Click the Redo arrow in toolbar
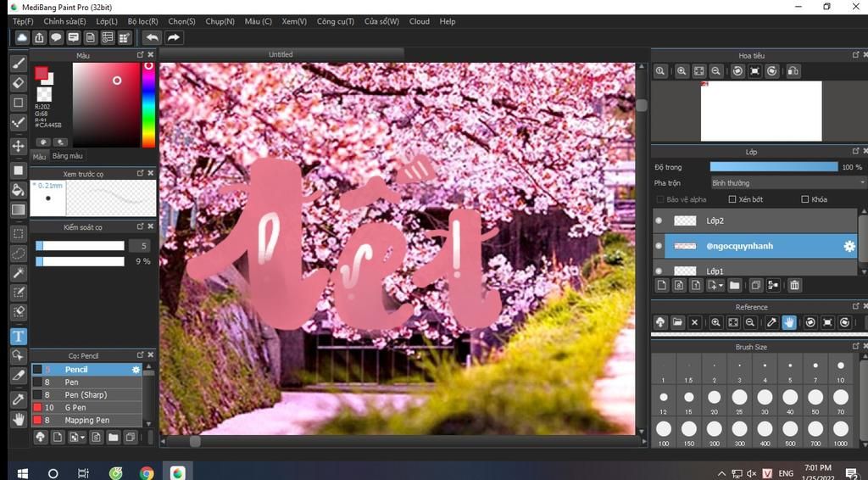This screenshot has width=868, height=480. (x=173, y=37)
